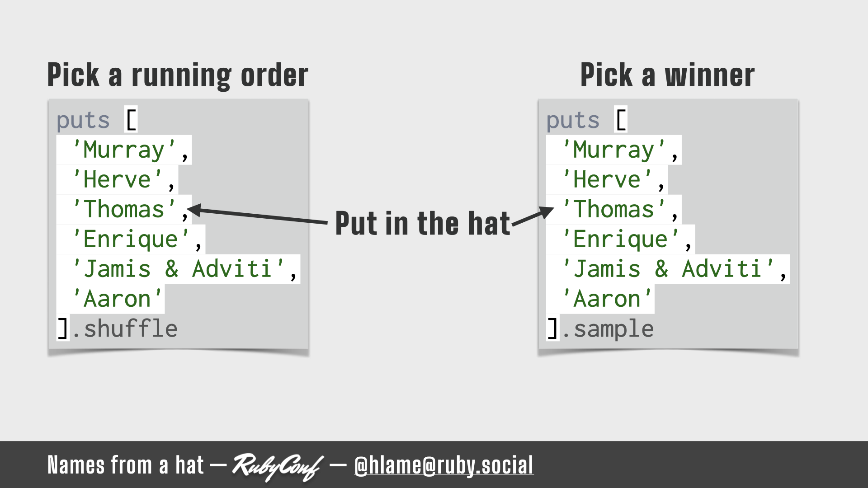Click the opening bracket in left array
Viewport: 868px width, 488px height.
[x=132, y=118]
